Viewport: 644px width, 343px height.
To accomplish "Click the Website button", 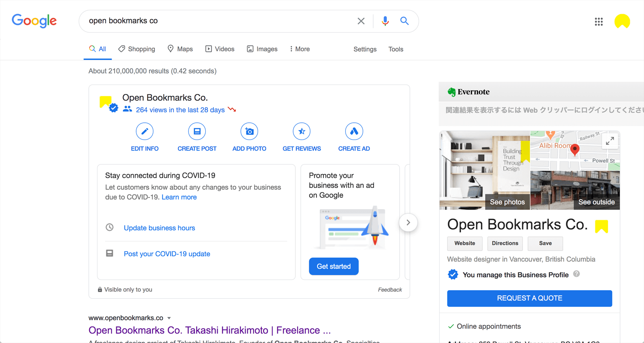I will pyautogui.click(x=465, y=243).
